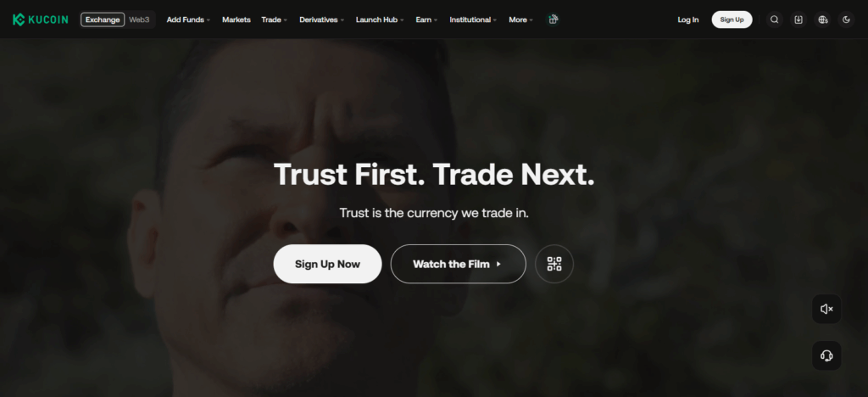Expand the Add Funds dropdown

pyautogui.click(x=189, y=20)
